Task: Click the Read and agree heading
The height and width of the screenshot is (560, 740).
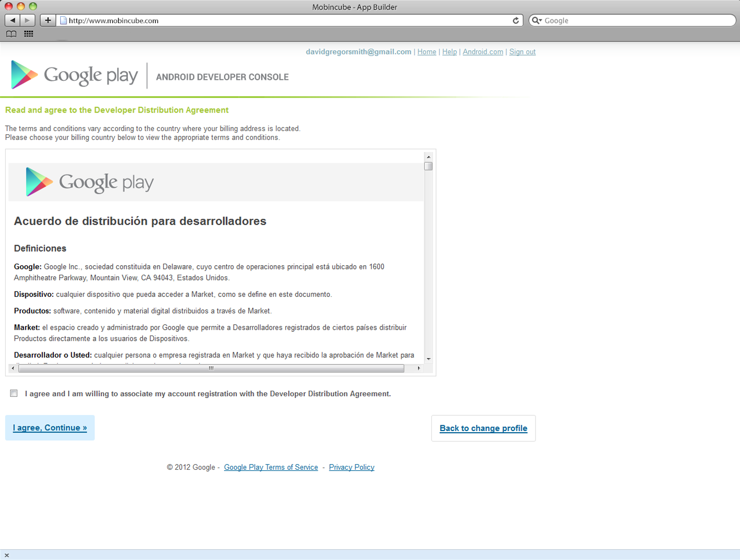Action: [117, 110]
